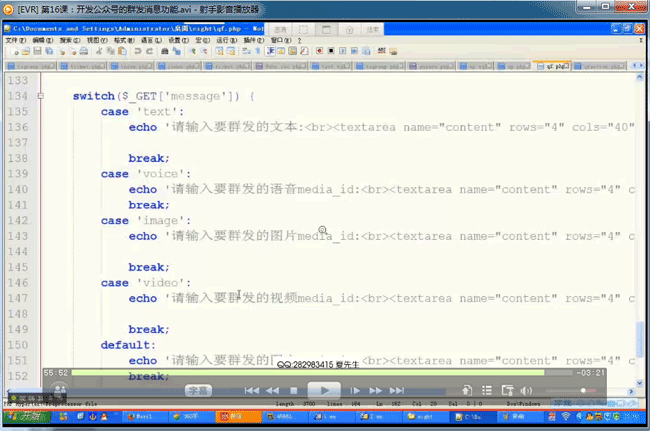
Task: Collapse the switch block fold marker
Action: pos(40,97)
